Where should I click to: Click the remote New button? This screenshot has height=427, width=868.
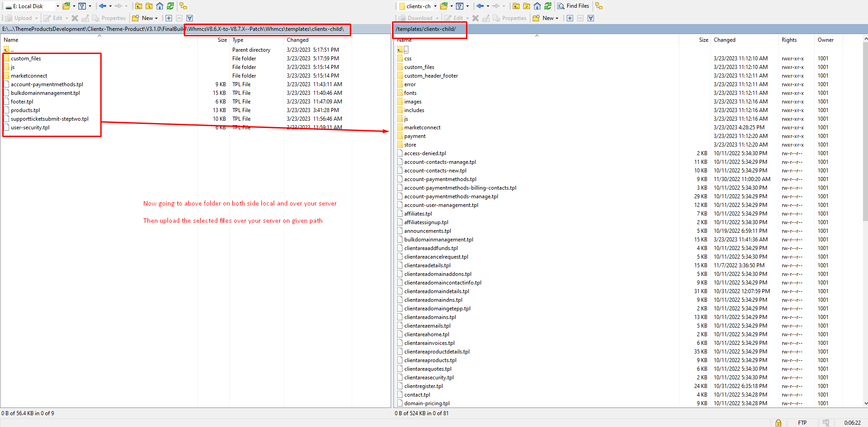pos(545,18)
